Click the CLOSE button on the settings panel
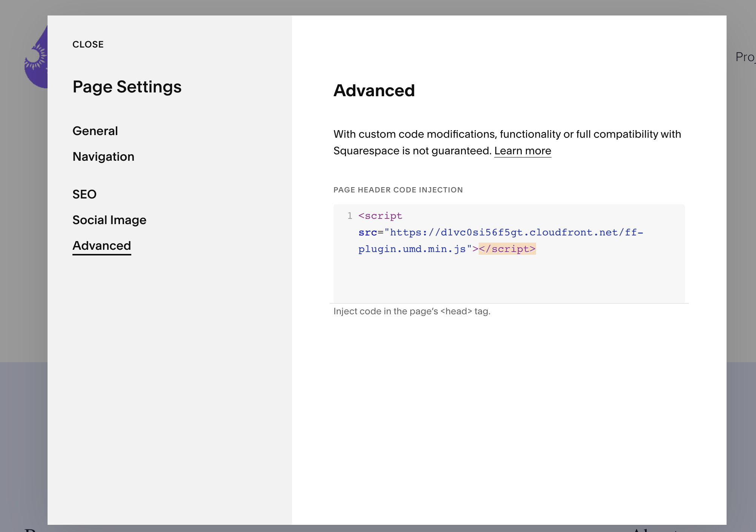756x532 pixels. pos(88,44)
